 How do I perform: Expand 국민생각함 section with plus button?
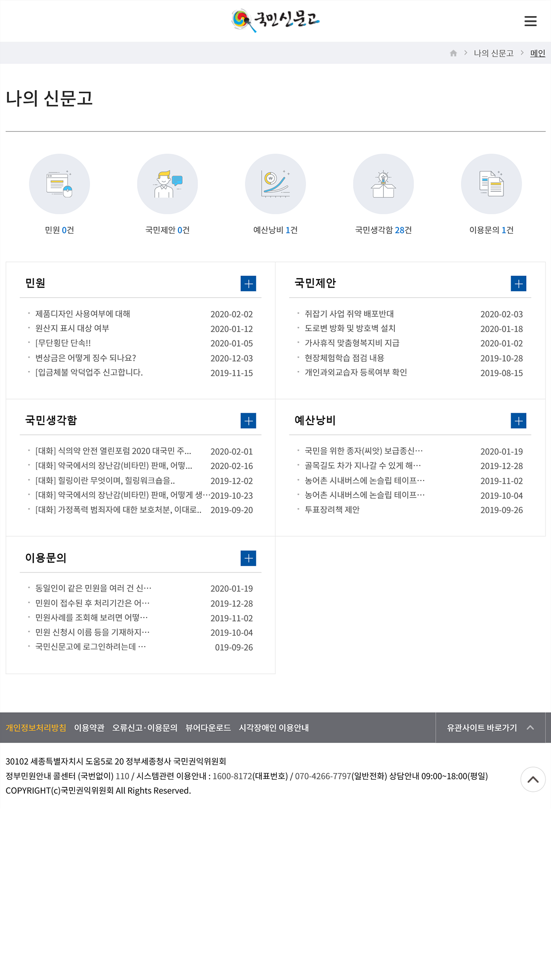point(248,421)
